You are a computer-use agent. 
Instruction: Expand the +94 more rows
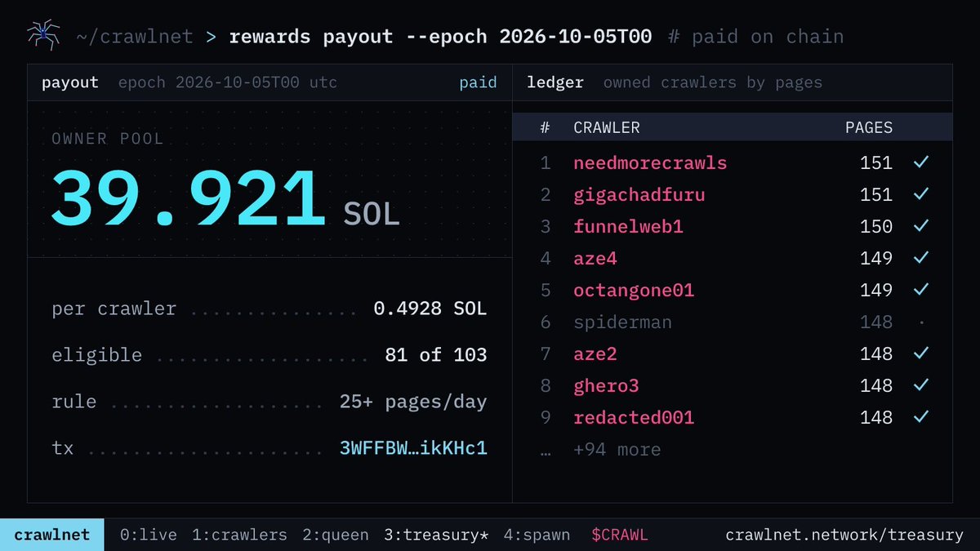[617, 450]
